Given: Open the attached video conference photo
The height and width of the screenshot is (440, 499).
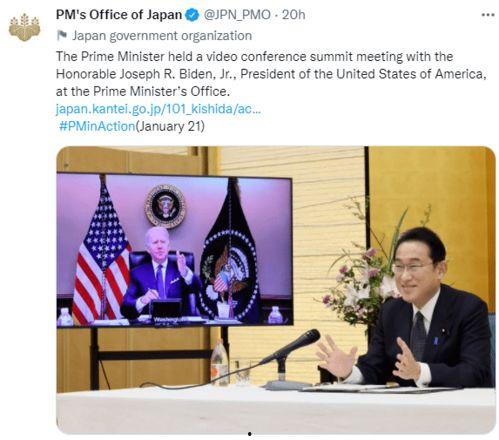Looking at the screenshot, I should pos(276,290).
